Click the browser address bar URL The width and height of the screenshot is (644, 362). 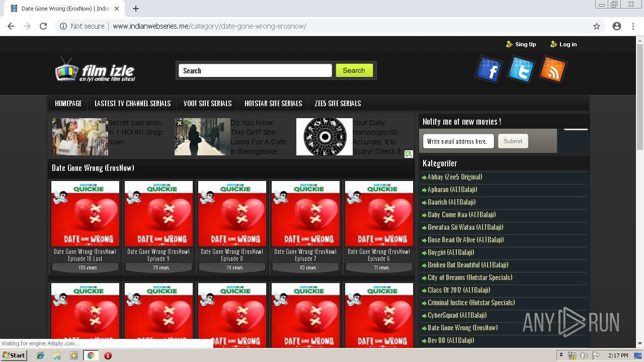(209, 26)
